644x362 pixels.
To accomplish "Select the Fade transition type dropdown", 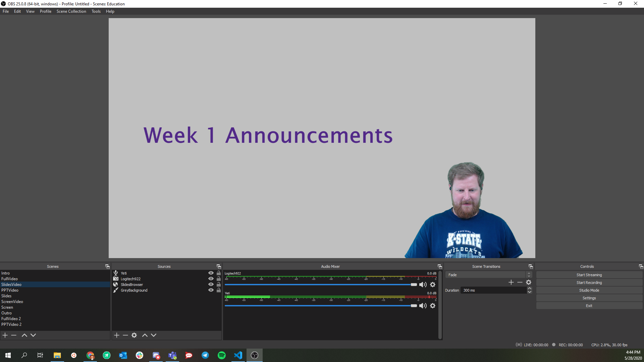I will (486, 275).
